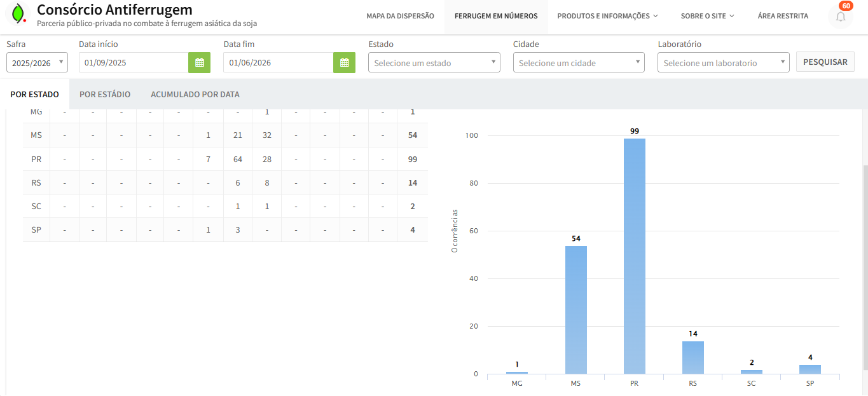The width and height of the screenshot is (868, 396).
Task: Open calendar picker for Data início
Action: pyautogui.click(x=199, y=62)
